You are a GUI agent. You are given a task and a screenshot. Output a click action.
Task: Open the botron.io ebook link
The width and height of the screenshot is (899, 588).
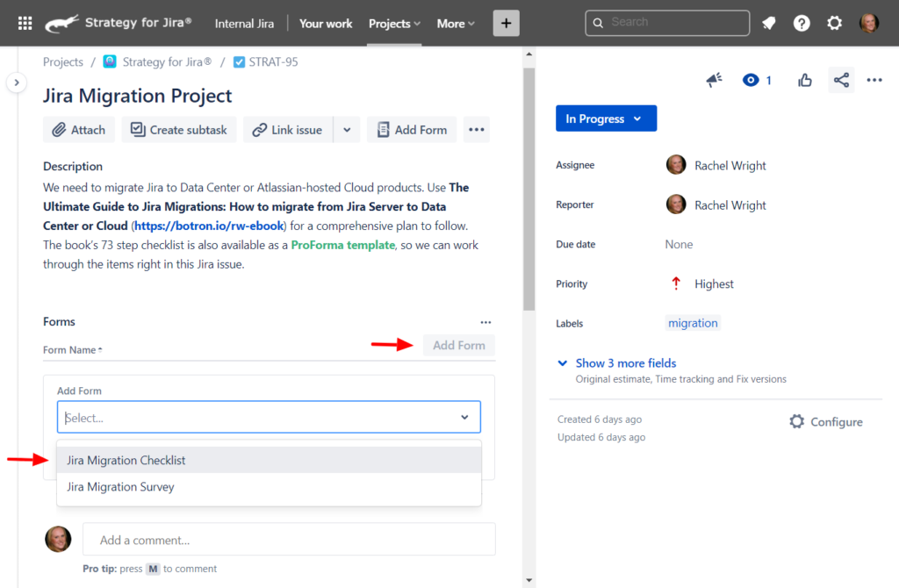click(x=208, y=226)
